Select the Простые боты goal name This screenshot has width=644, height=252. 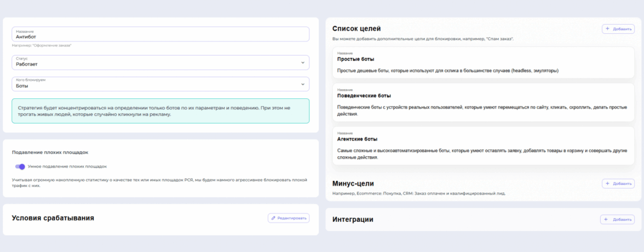[x=356, y=59]
